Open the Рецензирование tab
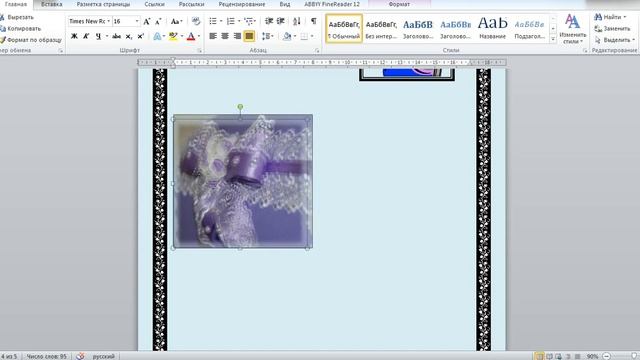The width and height of the screenshot is (640, 360). pyautogui.click(x=242, y=4)
